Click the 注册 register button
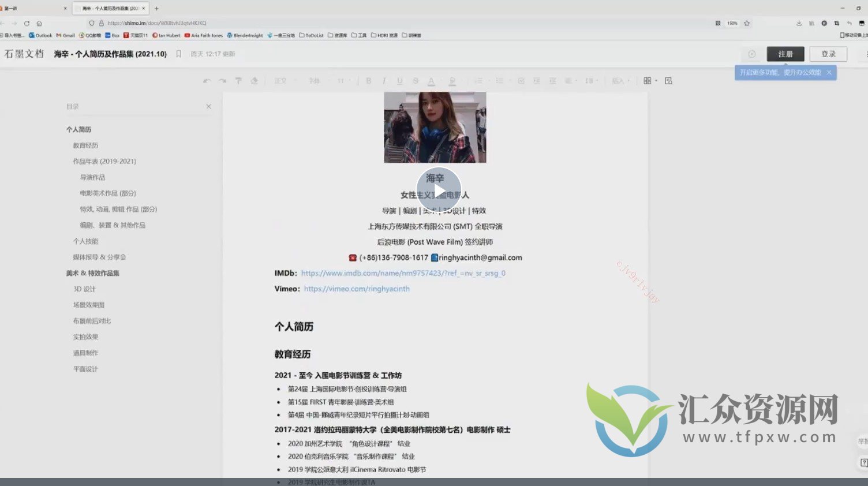 pos(785,54)
